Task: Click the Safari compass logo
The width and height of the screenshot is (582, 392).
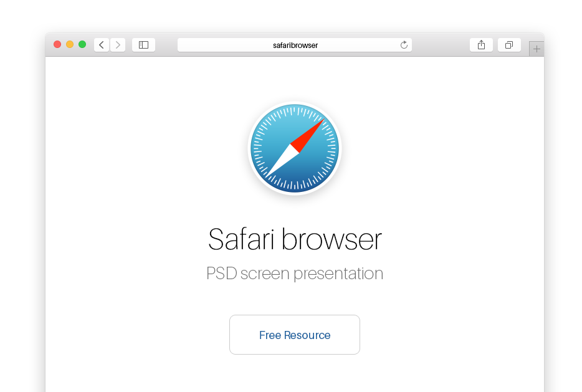Action: pos(295,148)
